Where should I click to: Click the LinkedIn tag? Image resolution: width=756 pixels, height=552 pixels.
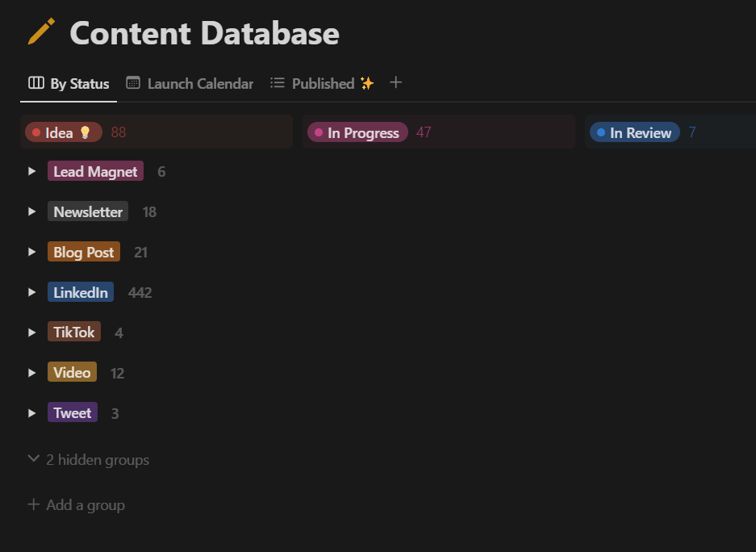[x=81, y=292]
